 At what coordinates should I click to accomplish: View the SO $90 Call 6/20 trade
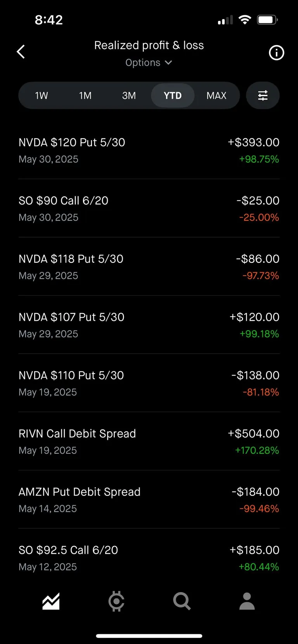pyautogui.click(x=149, y=208)
